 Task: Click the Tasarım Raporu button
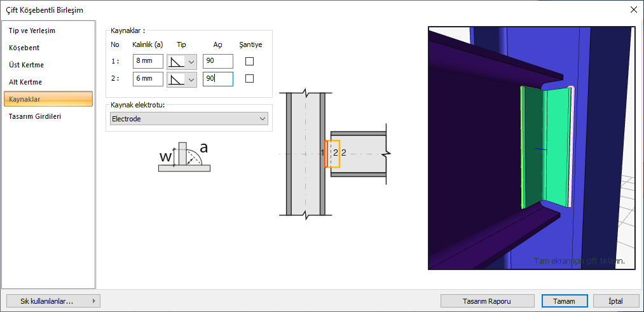pos(488,301)
